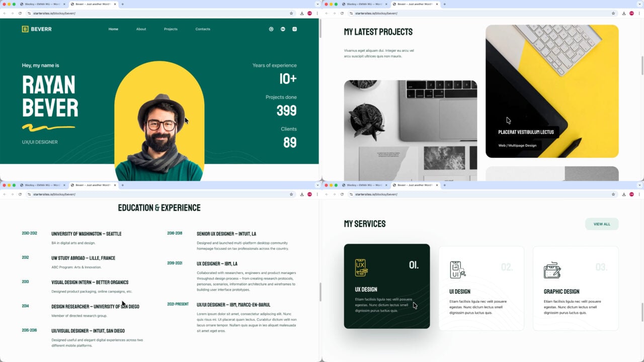644x362 pixels.
Task: Select the Graphic Design service icon
Action: (552, 270)
